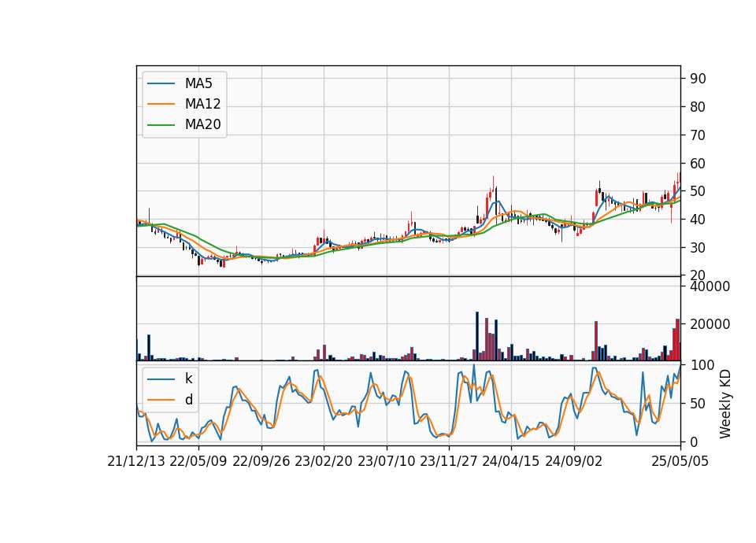Select the 24/04/15 date tick label
The height and width of the screenshot is (543, 756).
click(x=511, y=461)
